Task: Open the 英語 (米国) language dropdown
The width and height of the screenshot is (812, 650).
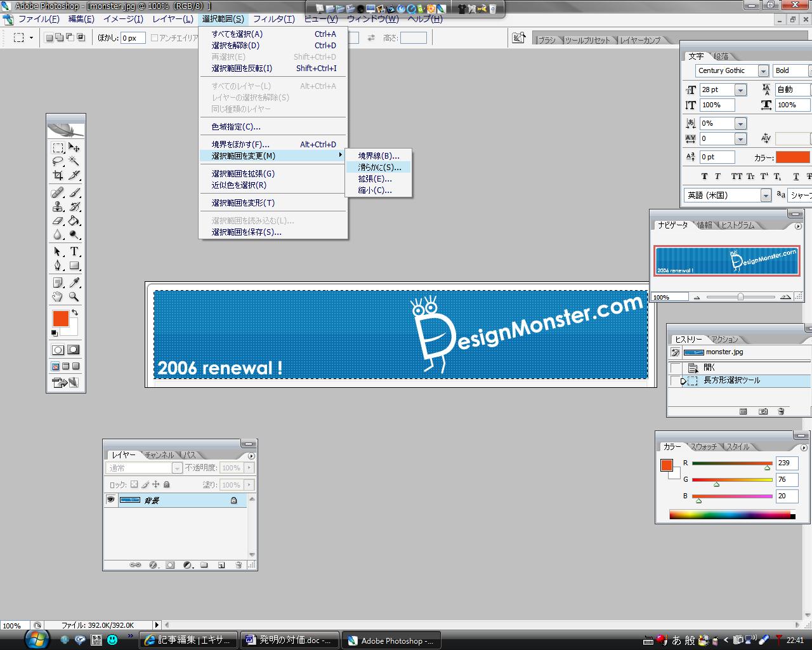Action: 766,196
